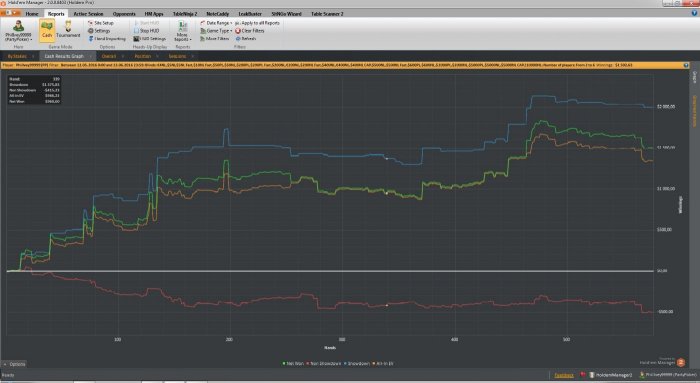Open More Filters
Image resolution: width=700 pixels, height=383 pixels.
tap(215, 39)
